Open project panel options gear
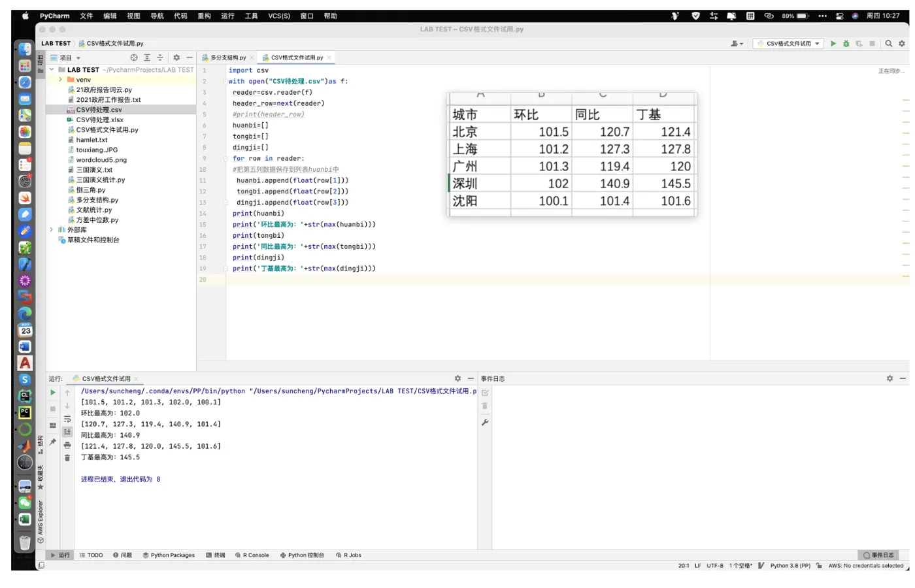The width and height of the screenshot is (915, 588). tap(176, 57)
